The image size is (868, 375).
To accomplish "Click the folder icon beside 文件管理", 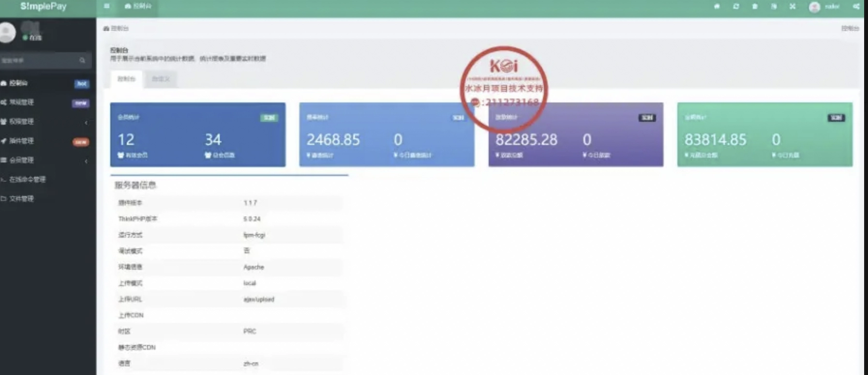I will point(3,199).
